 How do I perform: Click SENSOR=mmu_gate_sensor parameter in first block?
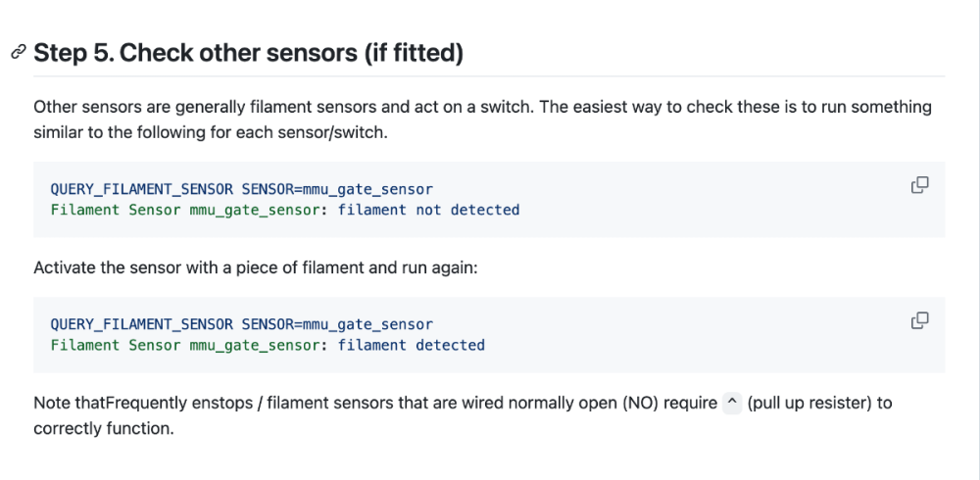pyautogui.click(x=337, y=189)
